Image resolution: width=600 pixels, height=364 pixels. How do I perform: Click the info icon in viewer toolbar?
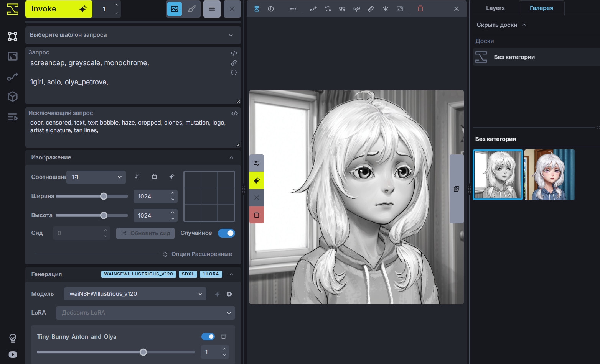[x=271, y=9]
